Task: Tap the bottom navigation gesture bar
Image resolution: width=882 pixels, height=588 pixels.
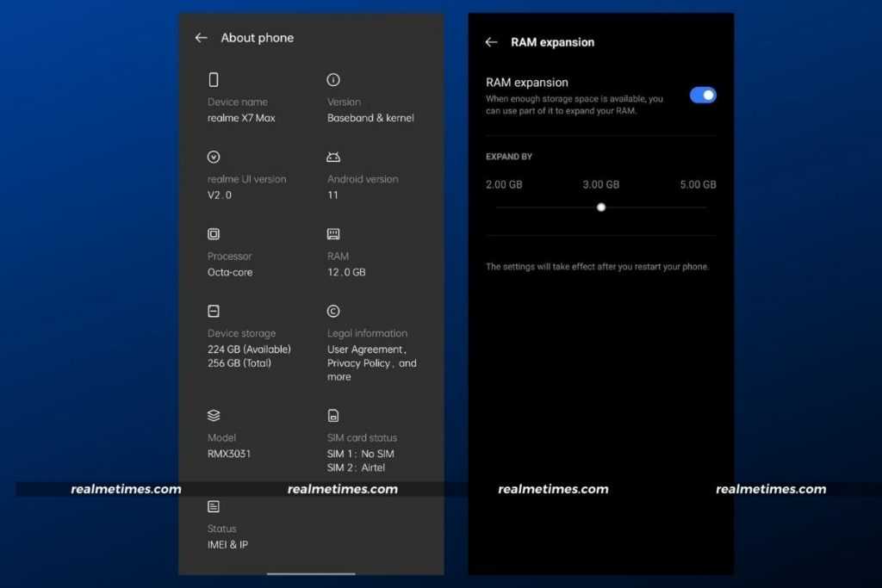Action: [x=311, y=574]
